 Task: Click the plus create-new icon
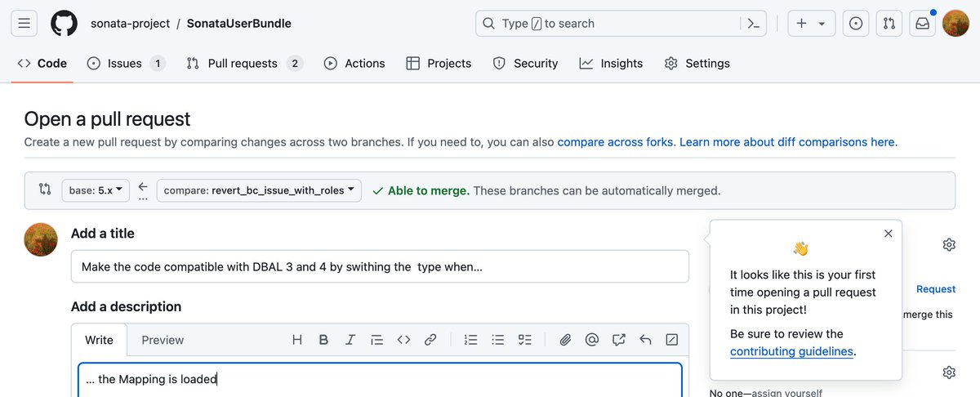[801, 24]
